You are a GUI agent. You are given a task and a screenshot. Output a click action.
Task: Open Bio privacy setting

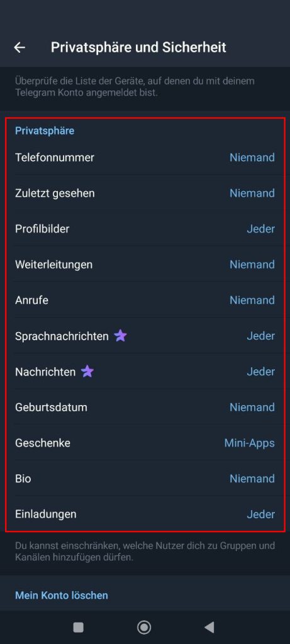[145, 479]
